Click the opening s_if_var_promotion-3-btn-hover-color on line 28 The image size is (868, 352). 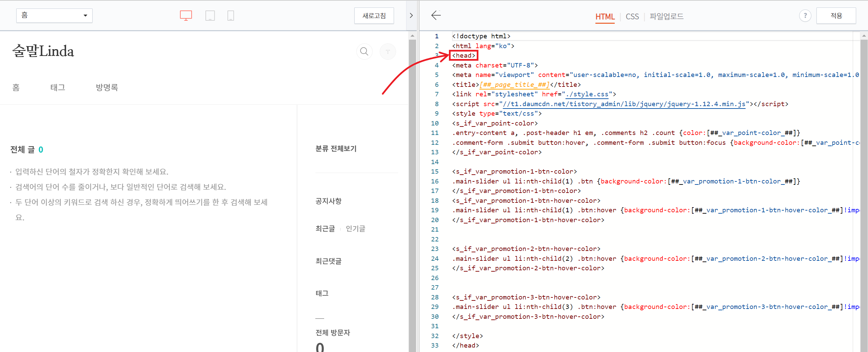coord(526,297)
